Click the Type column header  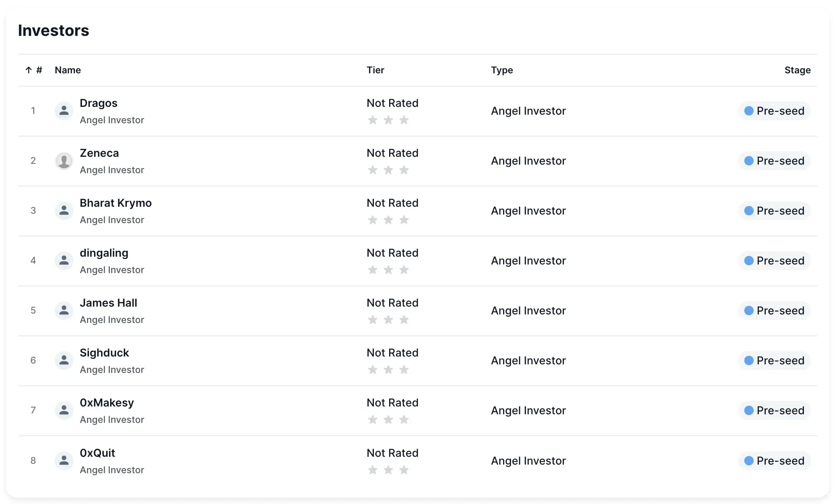tap(502, 70)
